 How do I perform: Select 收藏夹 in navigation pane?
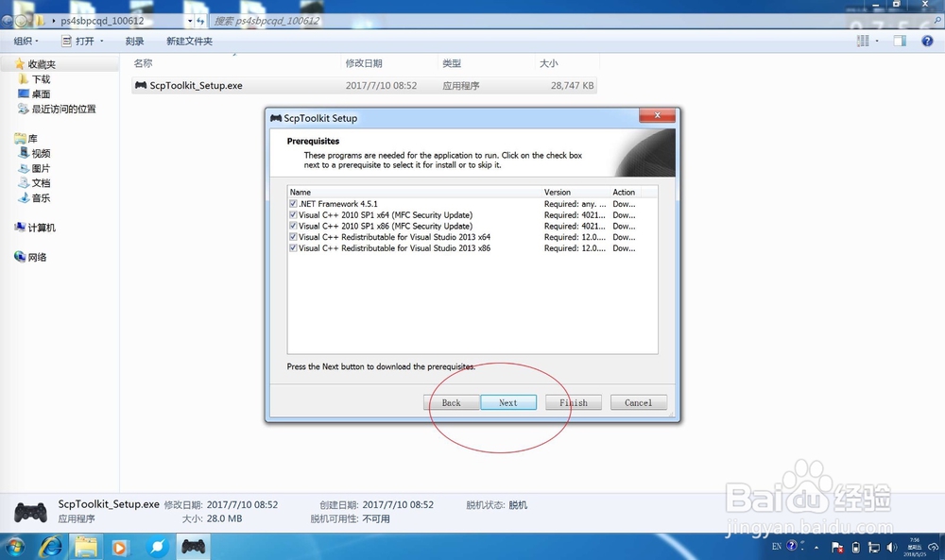pos(42,64)
